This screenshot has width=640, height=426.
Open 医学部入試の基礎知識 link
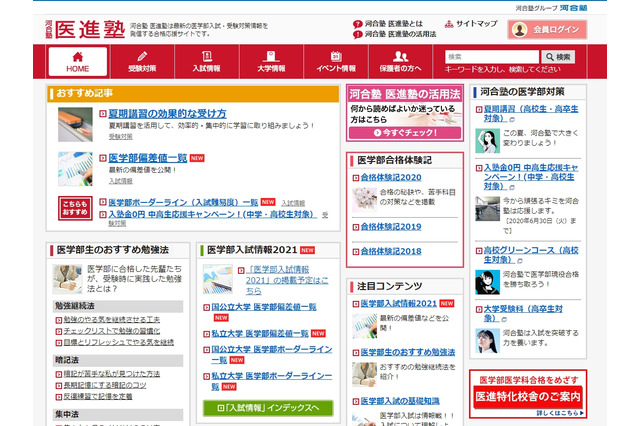pyautogui.click(x=400, y=401)
